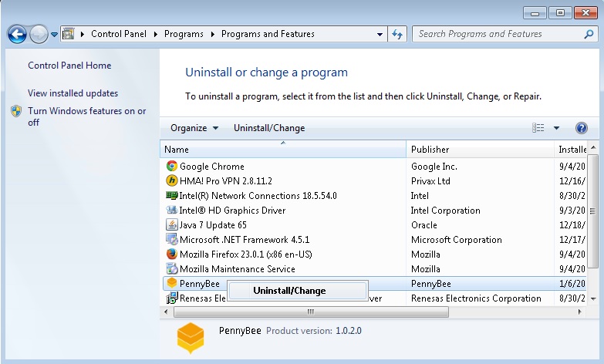
Task: Open Turn Windows features on or off
Action: coord(86,116)
